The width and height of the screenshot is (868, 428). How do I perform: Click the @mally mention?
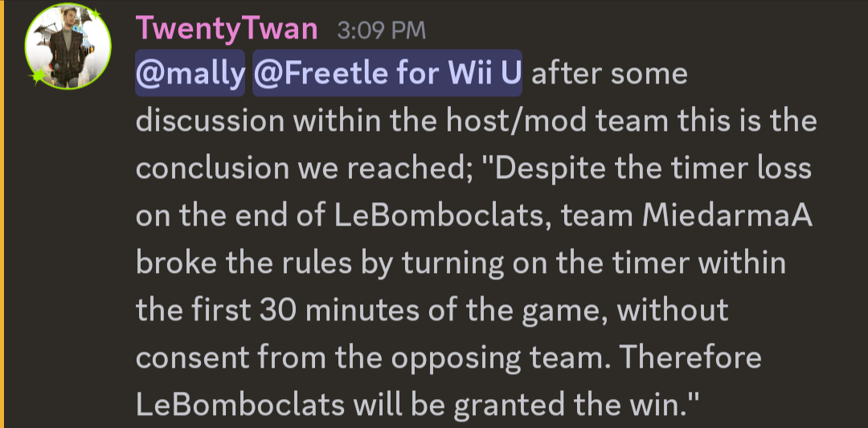(190, 73)
